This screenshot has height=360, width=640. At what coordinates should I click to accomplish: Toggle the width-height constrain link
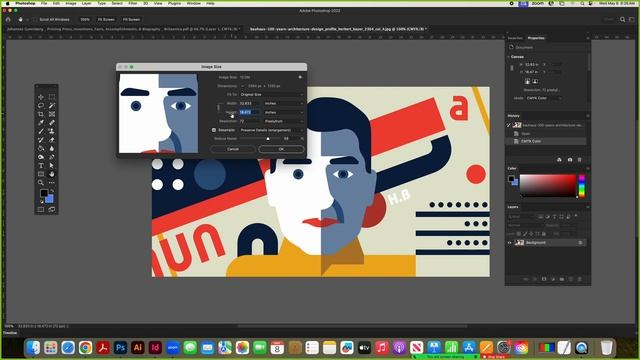218,108
